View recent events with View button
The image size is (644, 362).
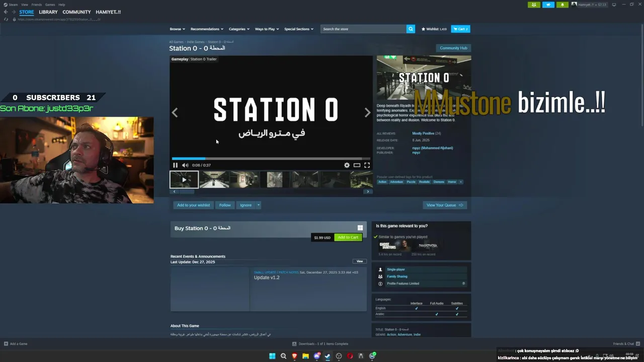[360, 261]
